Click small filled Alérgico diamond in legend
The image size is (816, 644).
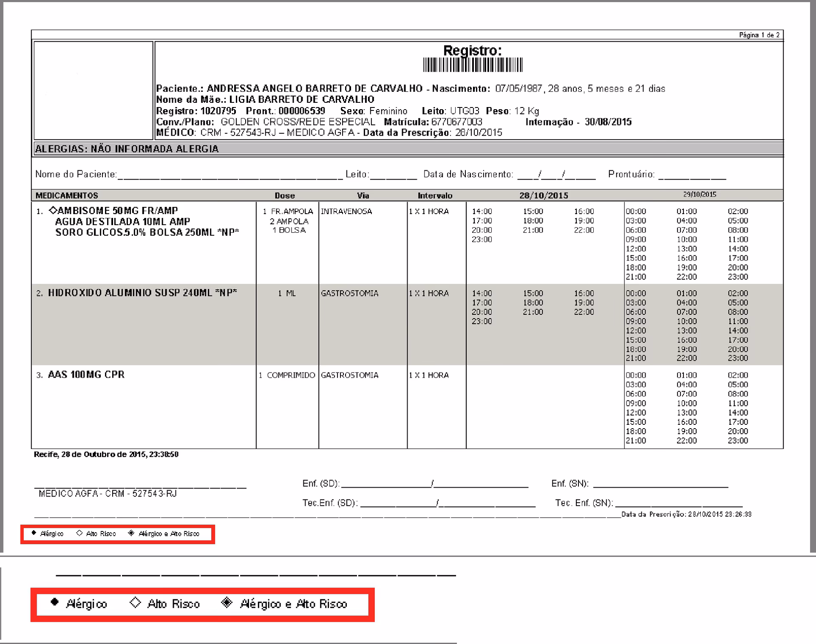coord(34,533)
